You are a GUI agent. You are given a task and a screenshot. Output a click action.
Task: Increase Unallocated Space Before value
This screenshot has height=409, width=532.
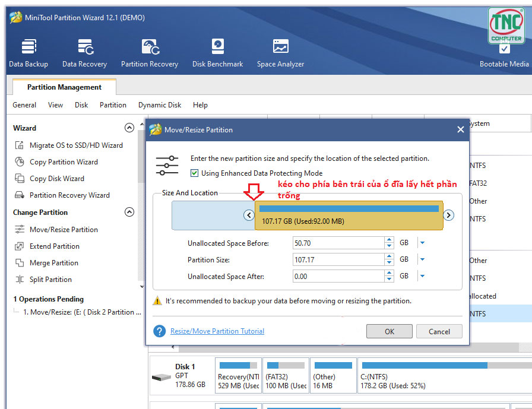[389, 240]
